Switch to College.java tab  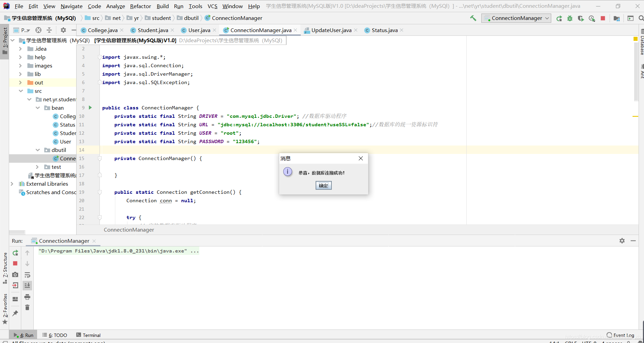103,30
